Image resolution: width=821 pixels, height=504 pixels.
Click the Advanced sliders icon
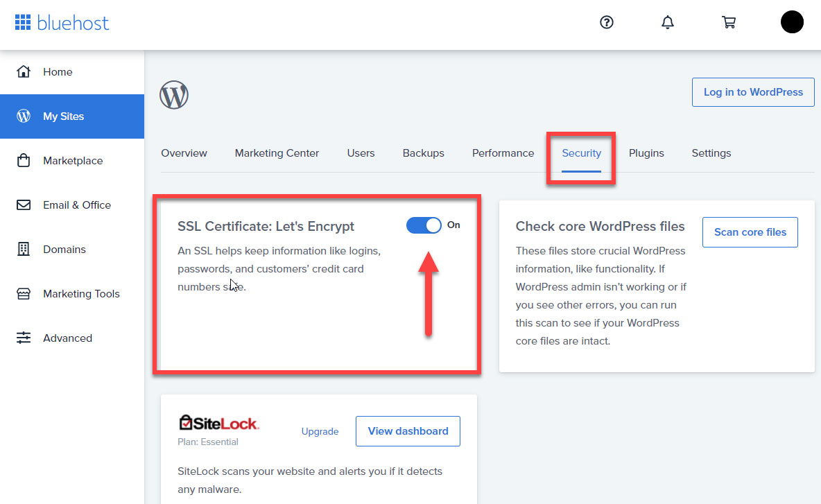tap(24, 338)
